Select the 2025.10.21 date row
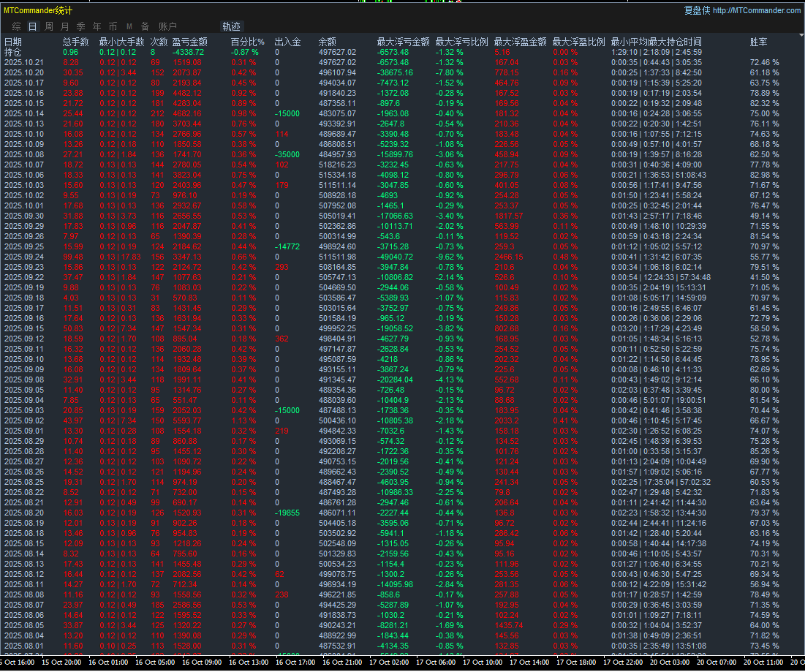Viewport: 805px width, 672px height. 24,63
